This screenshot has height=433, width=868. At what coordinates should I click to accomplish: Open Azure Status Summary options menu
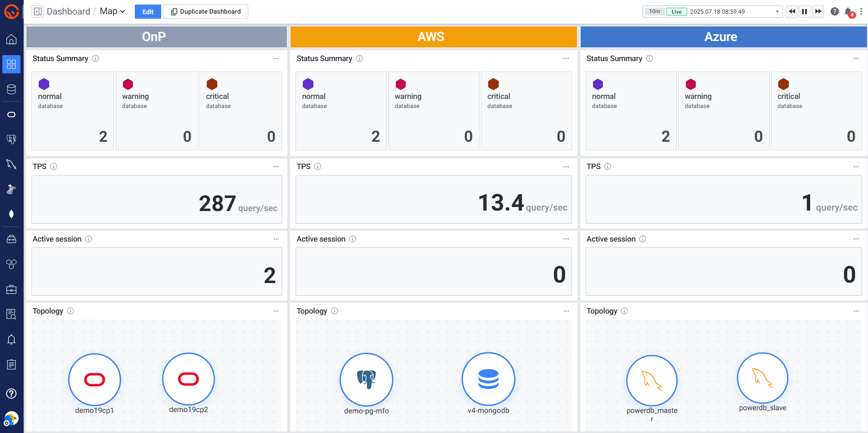pos(856,58)
